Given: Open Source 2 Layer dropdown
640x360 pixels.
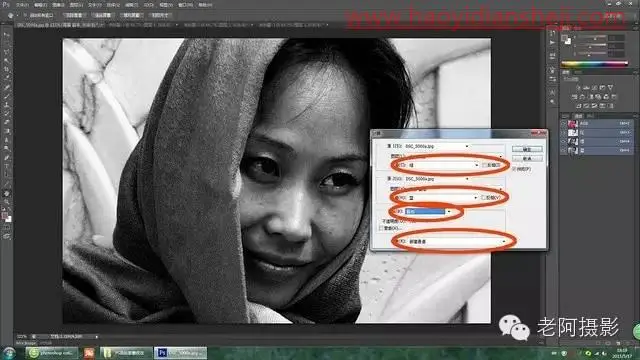Looking at the screenshot, I should [x=453, y=189].
